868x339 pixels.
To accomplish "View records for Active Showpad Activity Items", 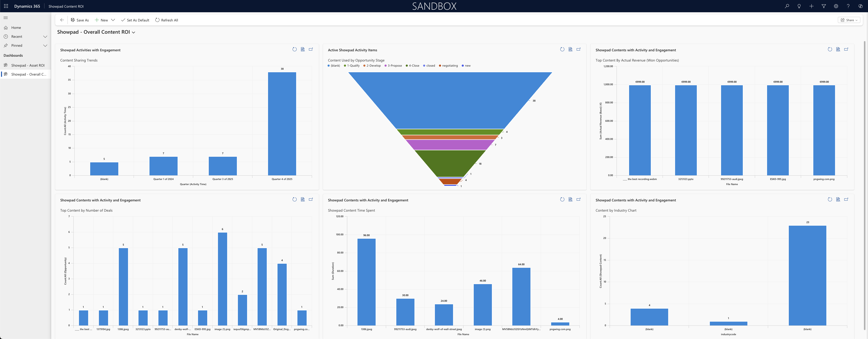I will (570, 50).
